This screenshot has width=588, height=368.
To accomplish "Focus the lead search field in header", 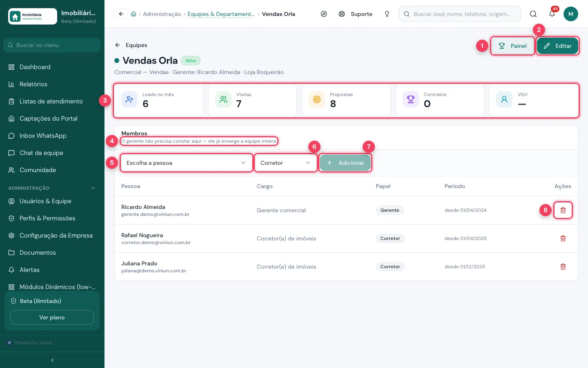I will (460, 14).
